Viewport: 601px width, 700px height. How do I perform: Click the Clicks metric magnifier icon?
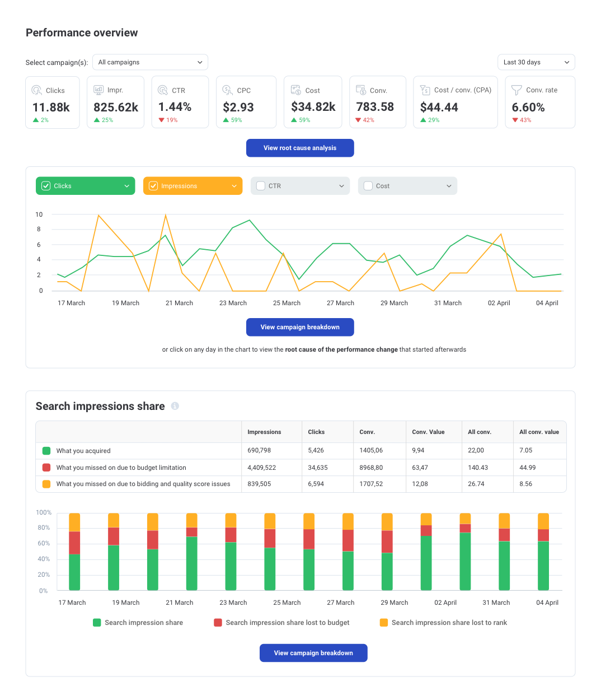36,90
